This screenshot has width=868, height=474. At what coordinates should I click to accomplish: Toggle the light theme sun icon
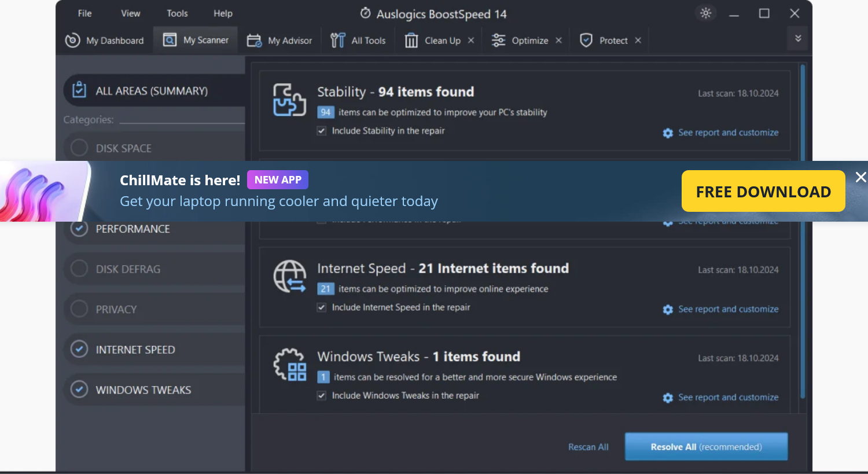point(706,13)
